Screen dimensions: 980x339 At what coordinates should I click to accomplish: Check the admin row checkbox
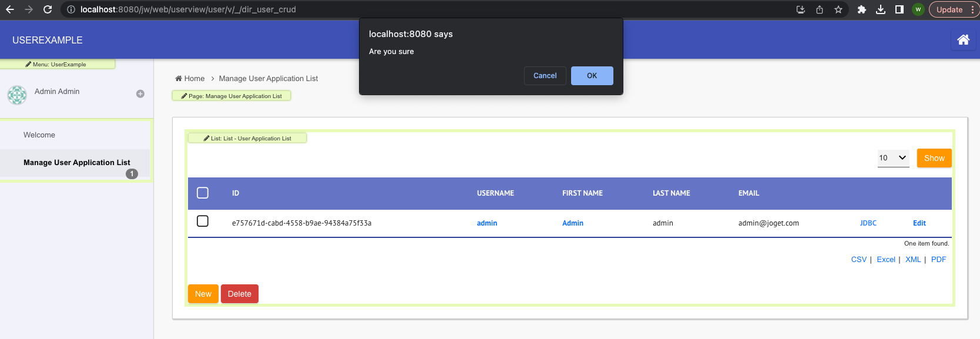[x=203, y=221]
